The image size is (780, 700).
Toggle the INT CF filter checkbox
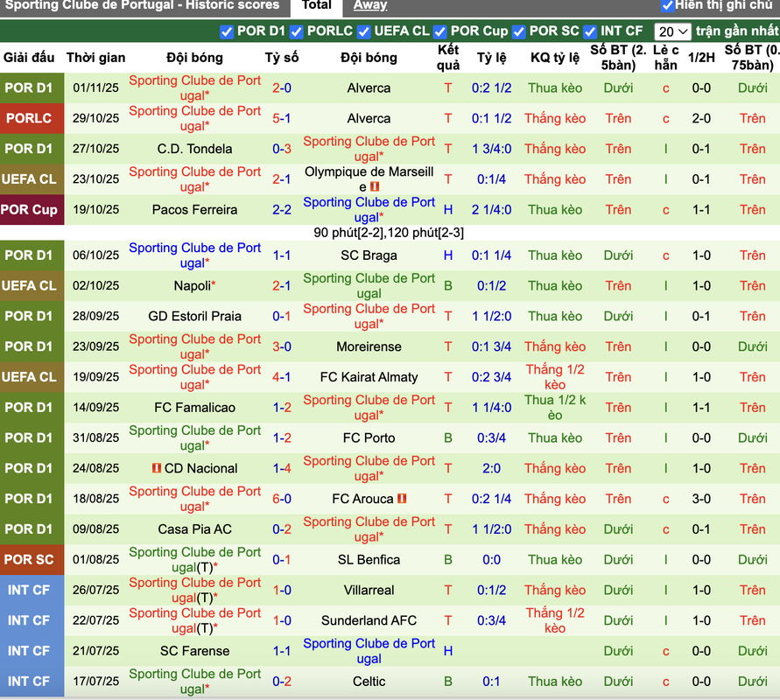590,31
